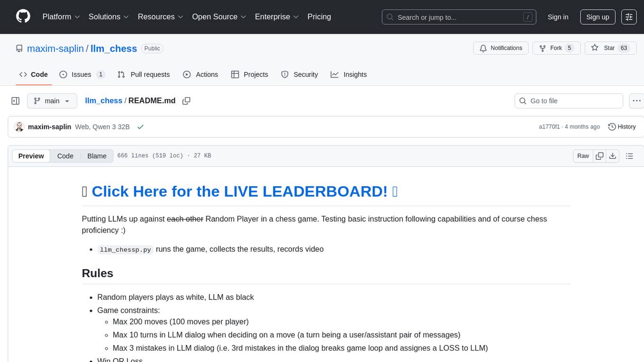
Task: Switch to the Security tab
Action: click(x=299, y=74)
